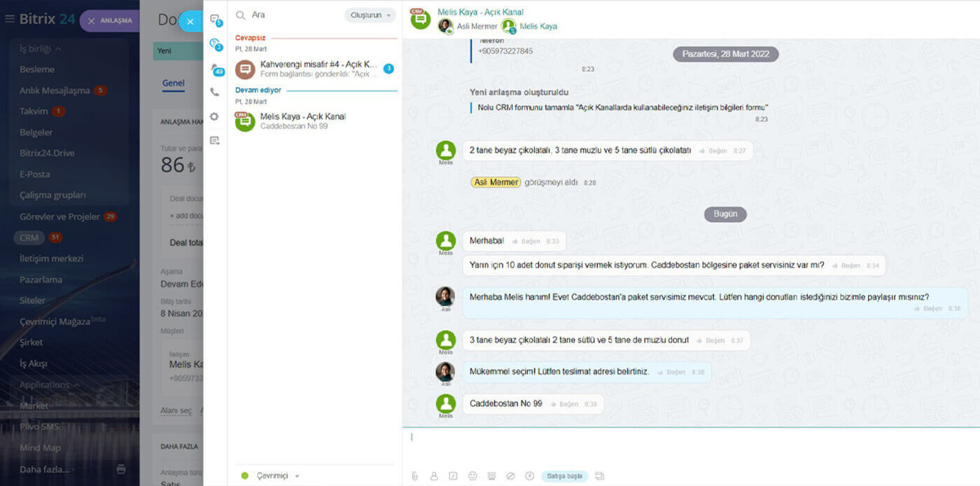The width and height of the screenshot is (980, 486).
Task: Click Melis Kaya name in chat header
Action: (x=538, y=26)
